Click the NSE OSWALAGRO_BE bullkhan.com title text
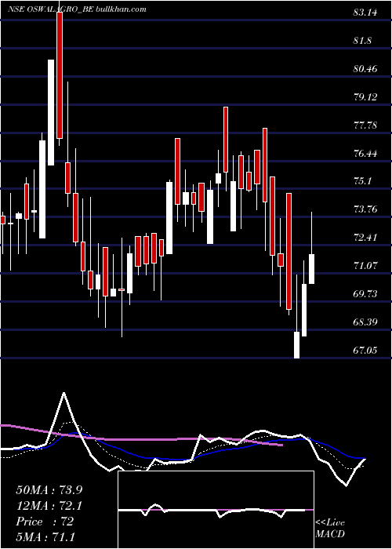 pos(77,9)
